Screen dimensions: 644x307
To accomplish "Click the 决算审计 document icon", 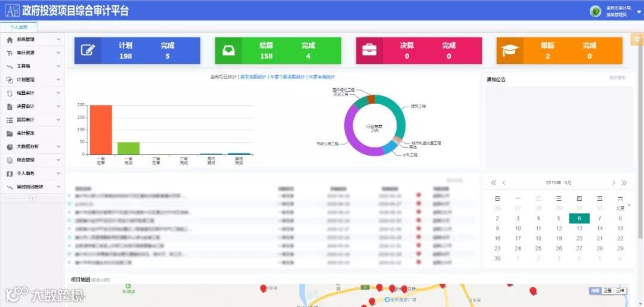I will tap(10, 107).
